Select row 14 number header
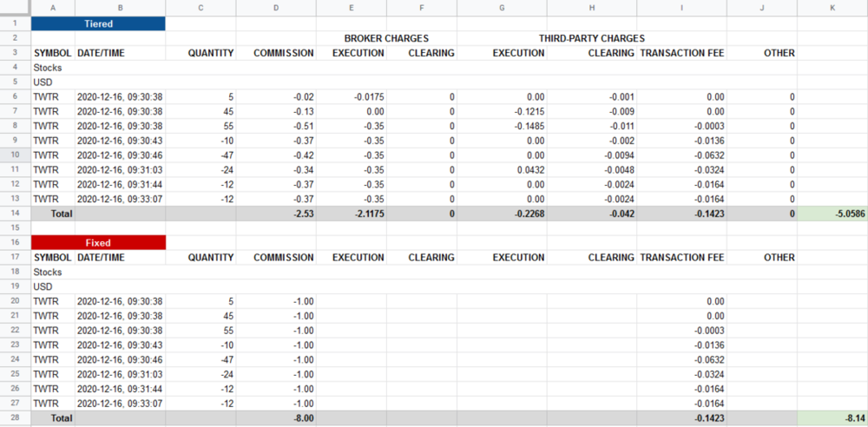This screenshot has width=868, height=427. [x=15, y=213]
